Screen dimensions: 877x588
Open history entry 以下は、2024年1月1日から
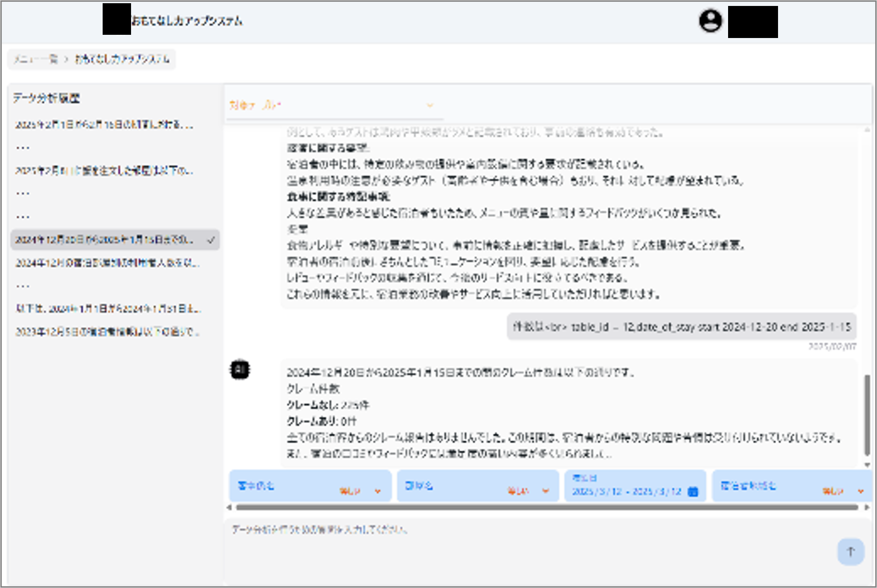109,309
